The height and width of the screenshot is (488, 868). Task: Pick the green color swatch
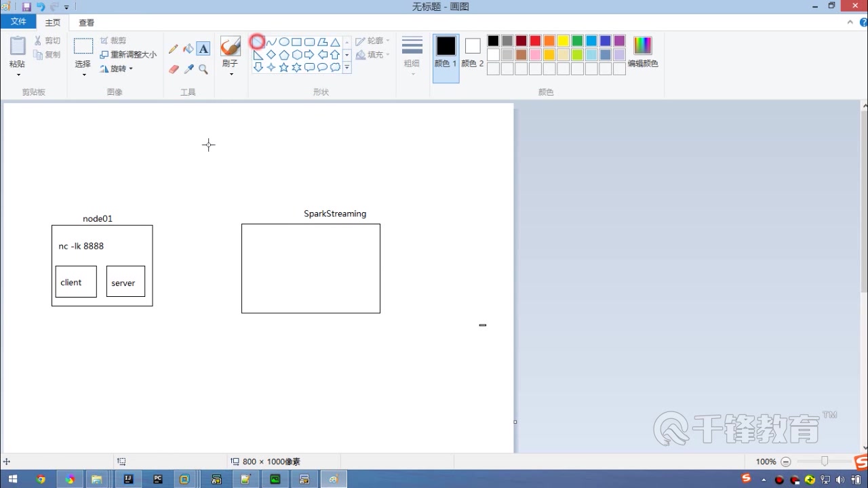pyautogui.click(x=577, y=41)
